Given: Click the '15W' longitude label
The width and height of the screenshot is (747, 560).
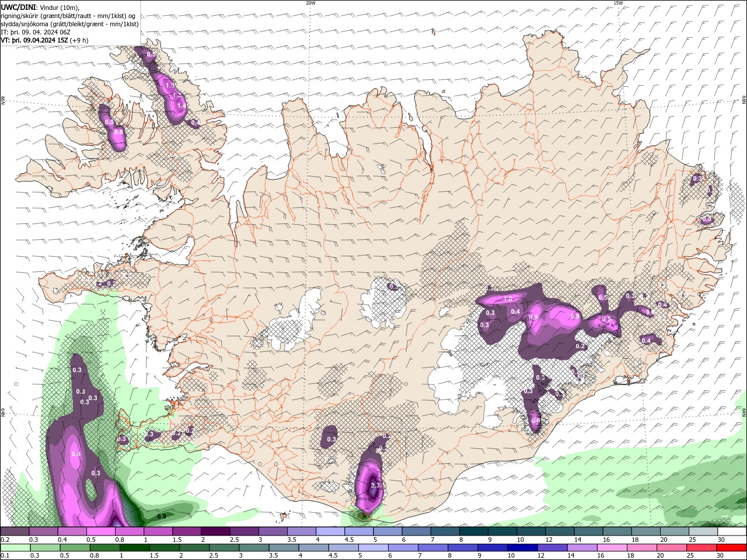Looking at the screenshot, I should point(618,3).
